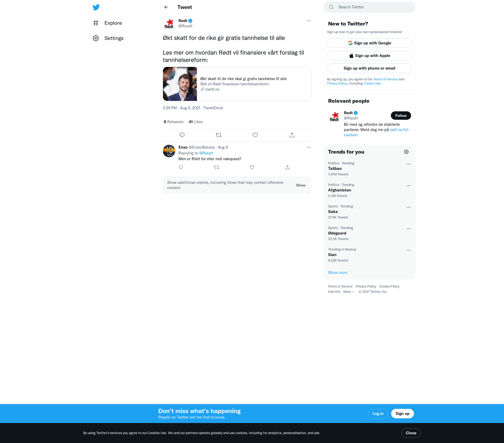Open the more options menu on Enxo's reply
Viewport: 504px width, 443px height.
pos(309,147)
